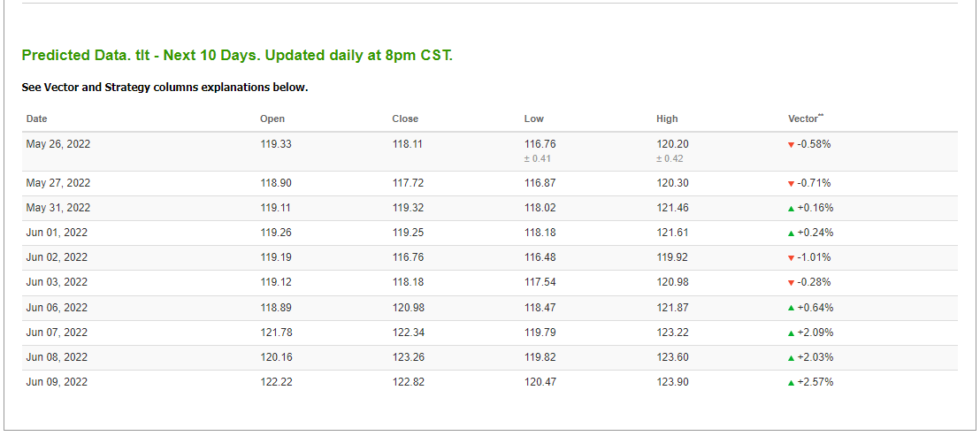Click the Date column header

37,119
